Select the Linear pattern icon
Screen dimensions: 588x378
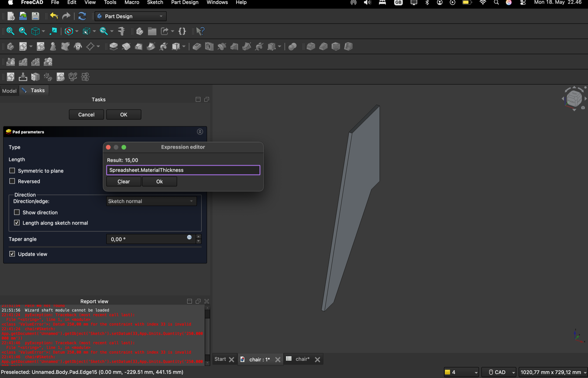coord(23,62)
